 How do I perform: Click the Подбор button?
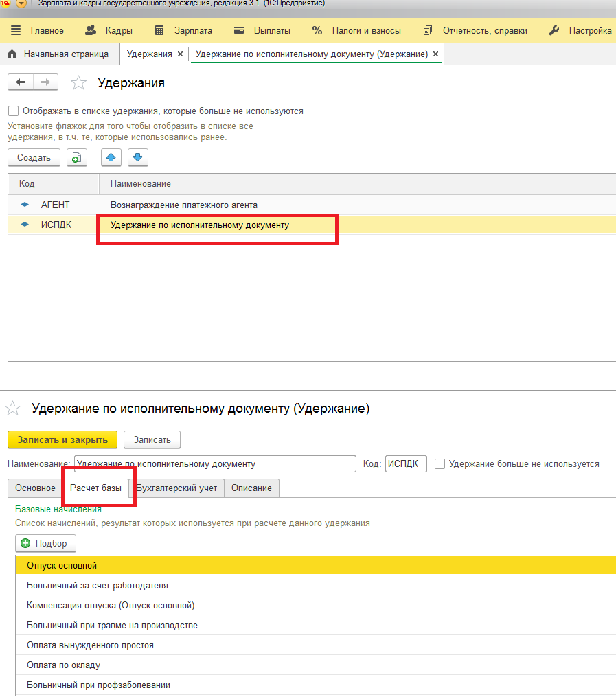click(x=45, y=543)
